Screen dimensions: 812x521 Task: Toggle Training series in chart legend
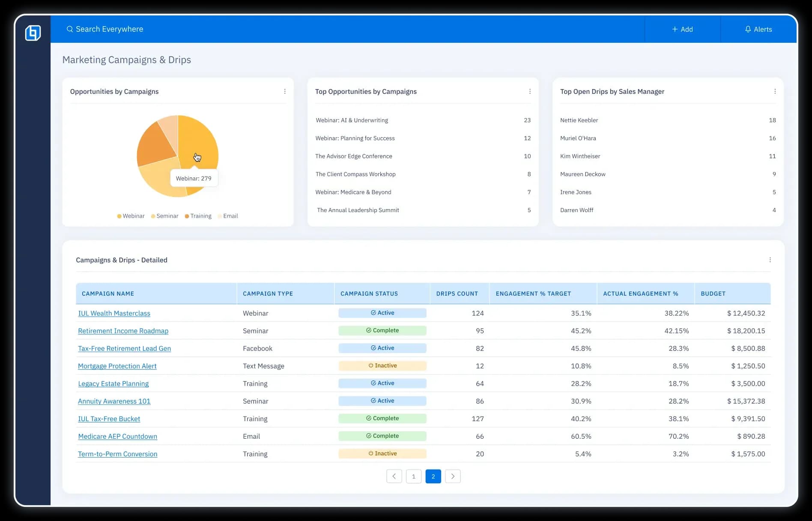click(x=198, y=216)
